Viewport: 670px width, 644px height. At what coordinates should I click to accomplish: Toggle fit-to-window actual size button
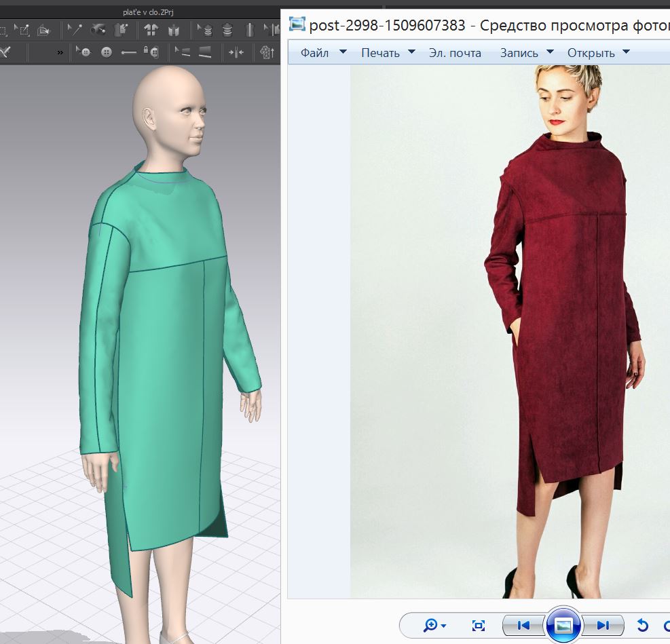(x=479, y=625)
